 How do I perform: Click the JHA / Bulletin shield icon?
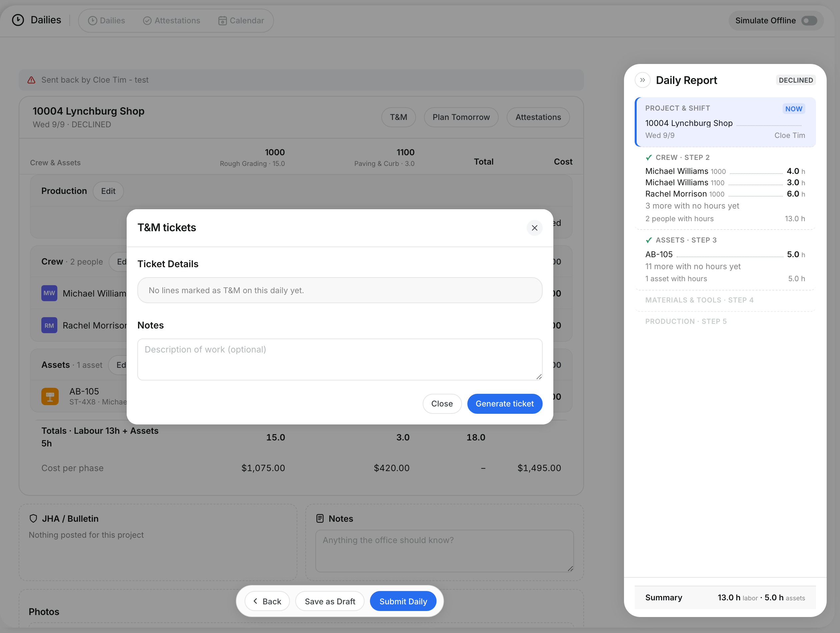[33, 518]
